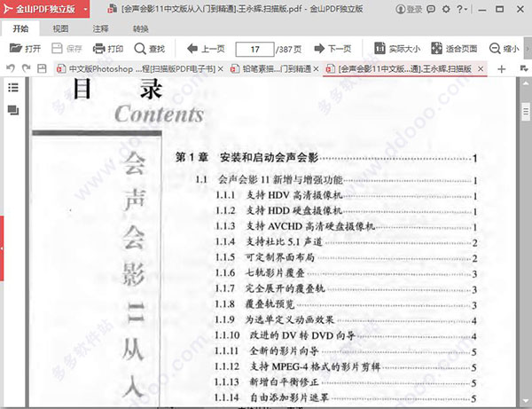Choose 适合页面 fit page view
Image resolution: width=532 pixels, height=409 pixels.
point(454,49)
